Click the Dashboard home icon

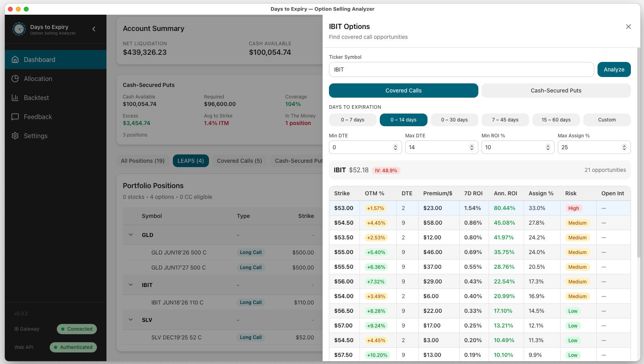[15, 60]
